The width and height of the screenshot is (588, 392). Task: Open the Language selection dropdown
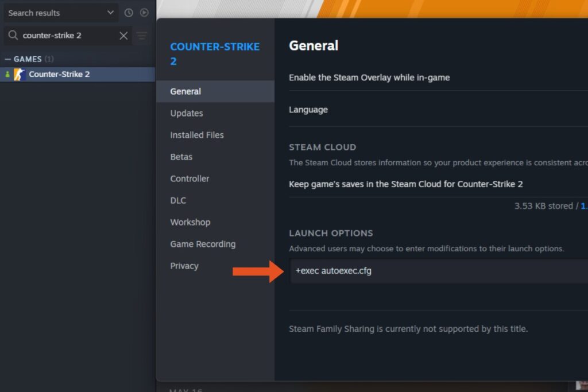(x=308, y=110)
